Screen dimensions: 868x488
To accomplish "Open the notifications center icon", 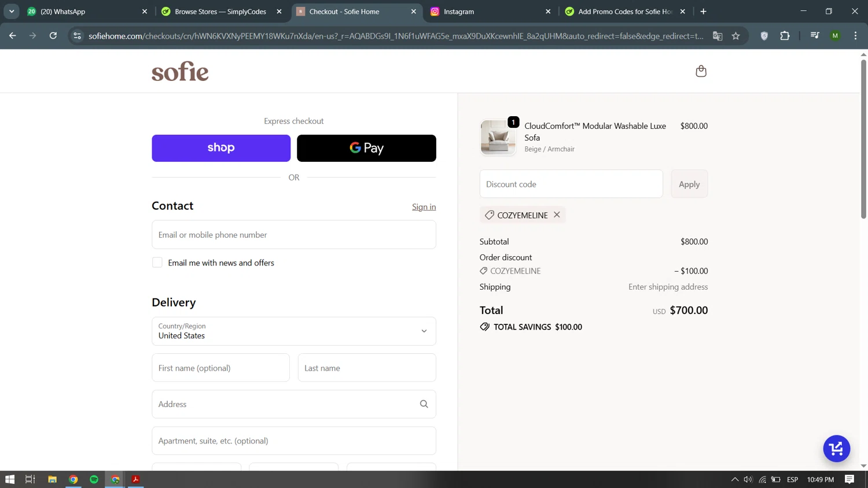I will coord(849,479).
